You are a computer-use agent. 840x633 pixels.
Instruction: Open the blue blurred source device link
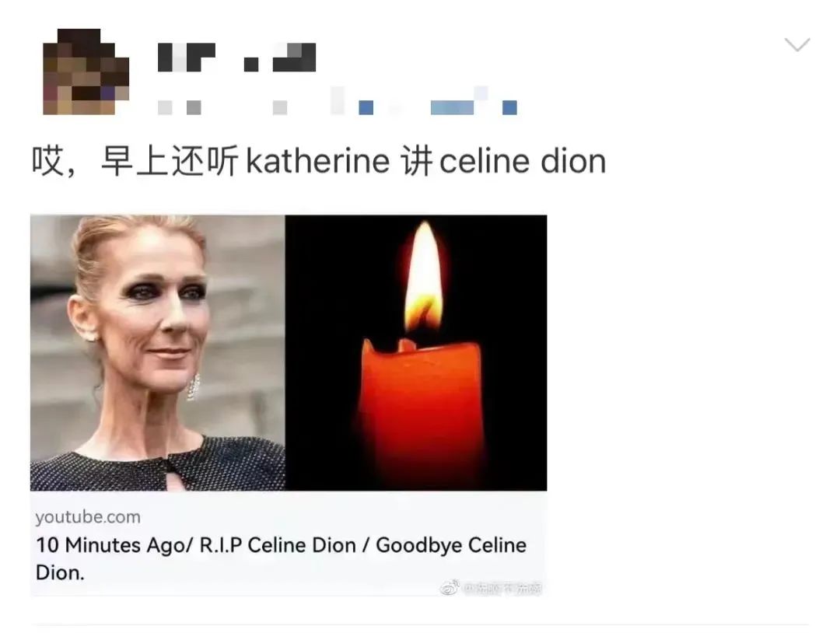[x=438, y=107]
